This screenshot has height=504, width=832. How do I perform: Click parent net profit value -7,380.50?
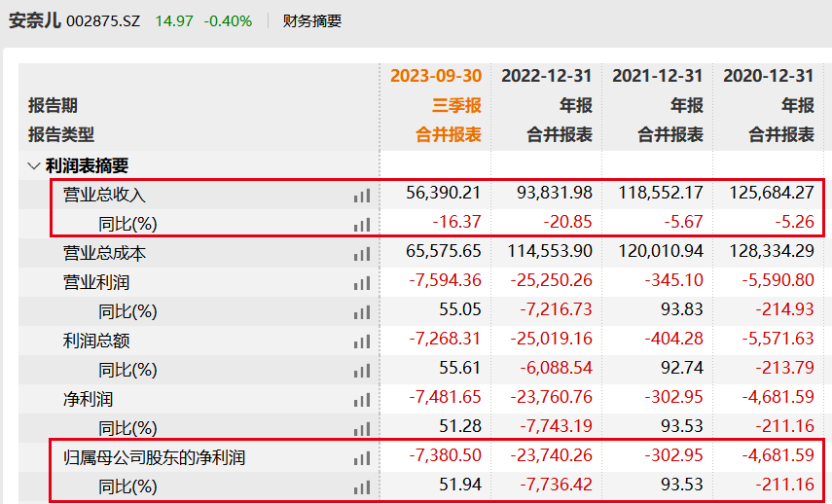(445, 455)
